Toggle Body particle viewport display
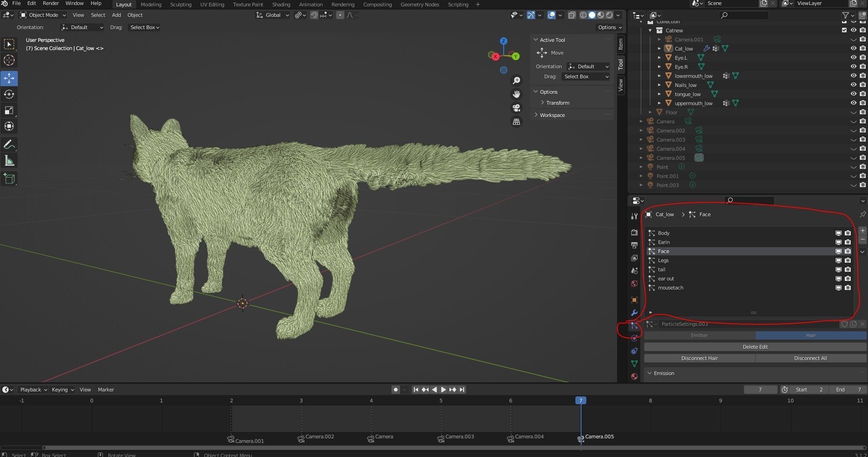868x457 pixels. [x=838, y=233]
